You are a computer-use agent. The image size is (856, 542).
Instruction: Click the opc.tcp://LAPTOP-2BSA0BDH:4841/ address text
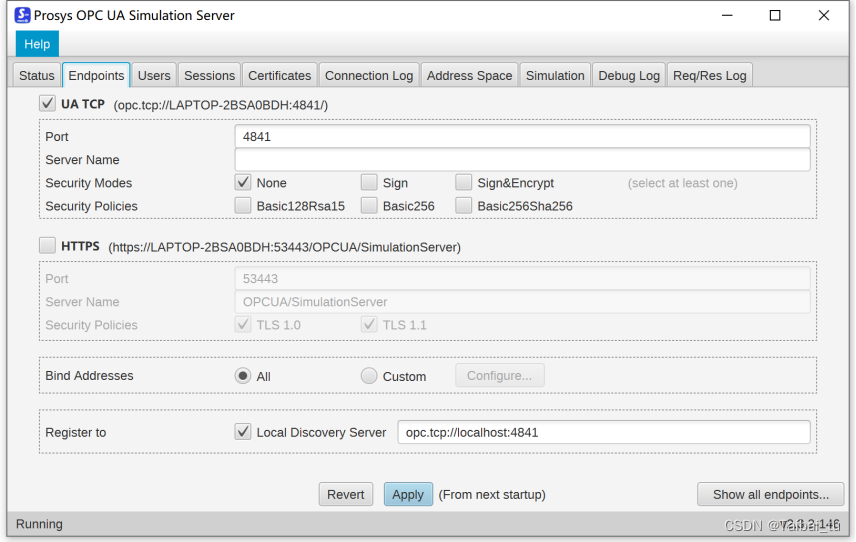[221, 105]
